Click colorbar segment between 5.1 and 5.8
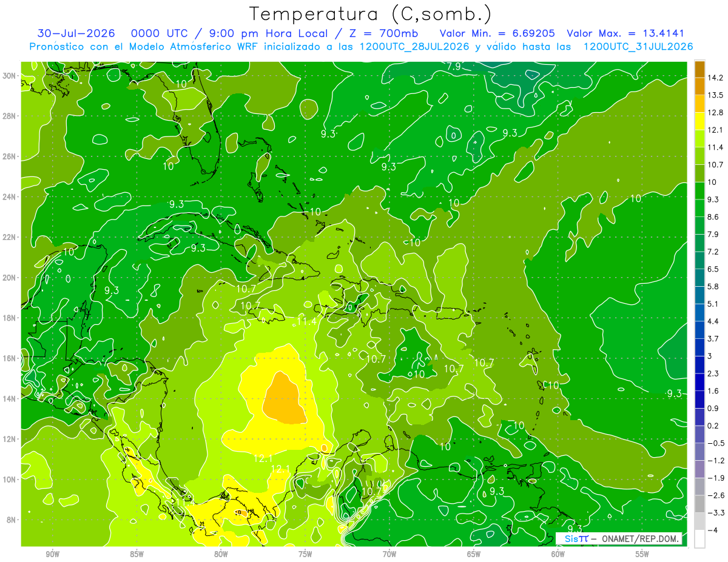The image size is (728, 562). tap(699, 295)
